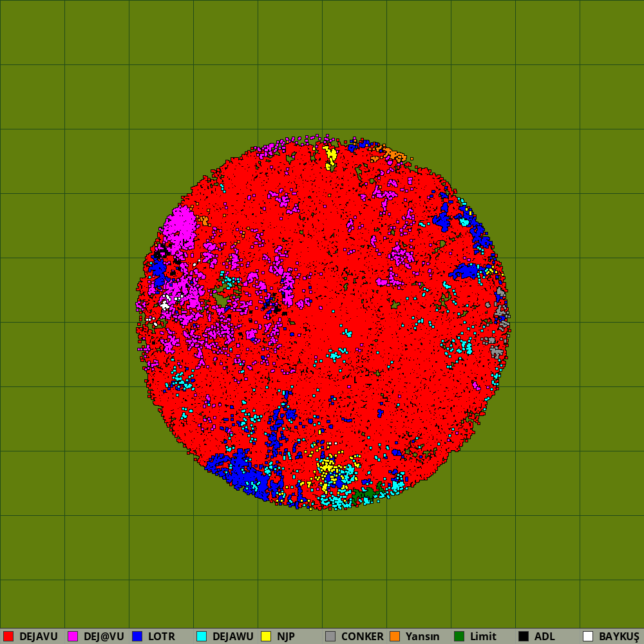Screen dimensions: 644x644
Task: Click the cyan DEJAWU legend swatch
Action: click(202, 636)
